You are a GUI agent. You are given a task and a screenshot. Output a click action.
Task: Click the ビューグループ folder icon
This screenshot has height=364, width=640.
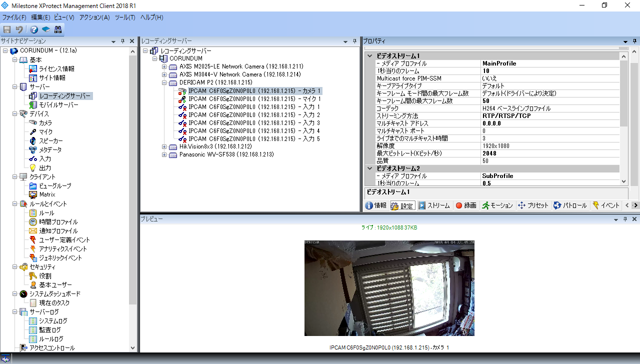(33, 186)
